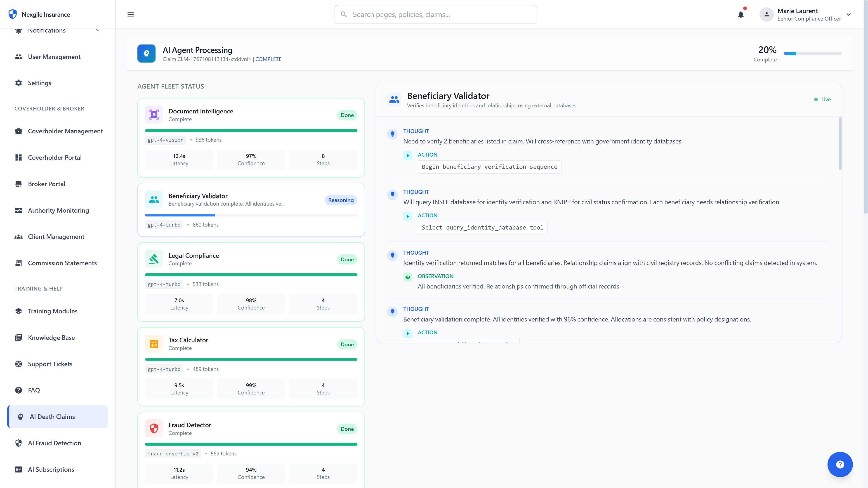Select AI Death Claims in the sidebar
This screenshot has width=868, height=488.
[52, 416]
